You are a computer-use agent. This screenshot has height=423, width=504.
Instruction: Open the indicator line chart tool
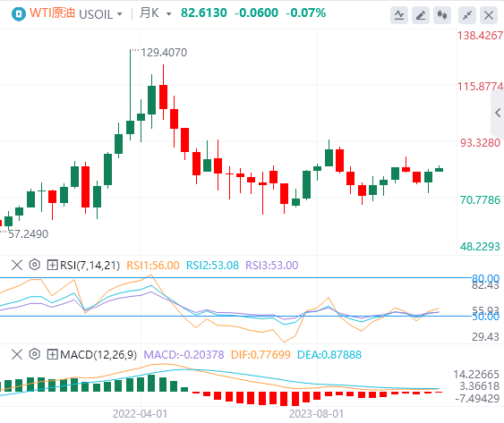tap(399, 15)
